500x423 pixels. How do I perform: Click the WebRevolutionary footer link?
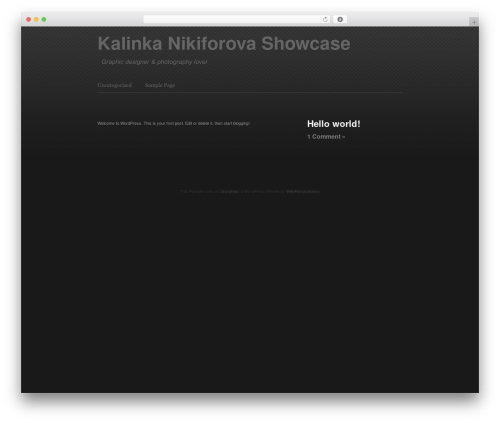point(303,192)
